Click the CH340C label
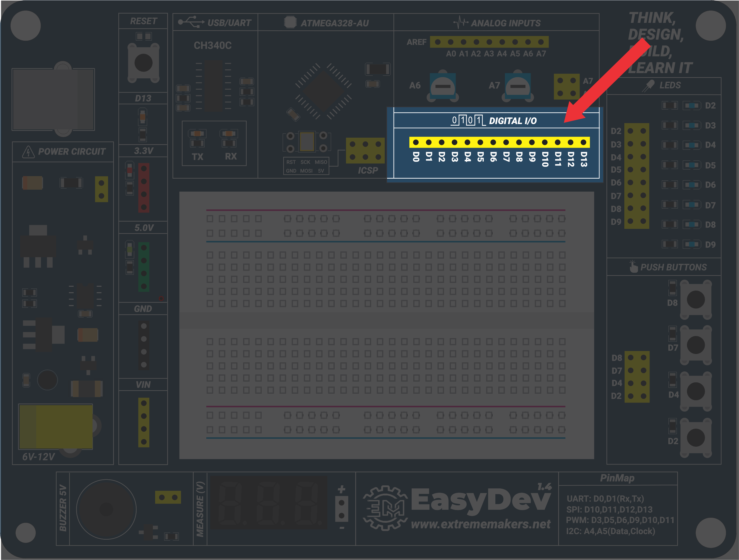Viewport: 739px width, 560px height. pyautogui.click(x=213, y=45)
